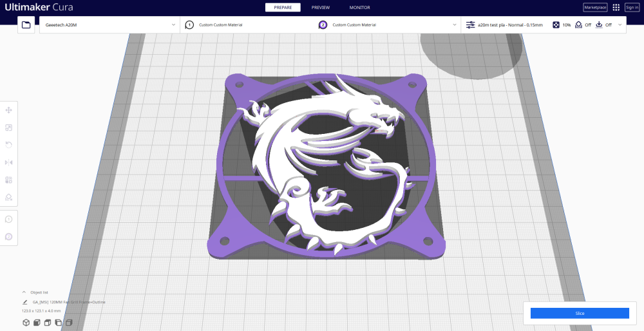Select the Scale tool in the left toolbar
644x331 pixels.
click(8, 128)
